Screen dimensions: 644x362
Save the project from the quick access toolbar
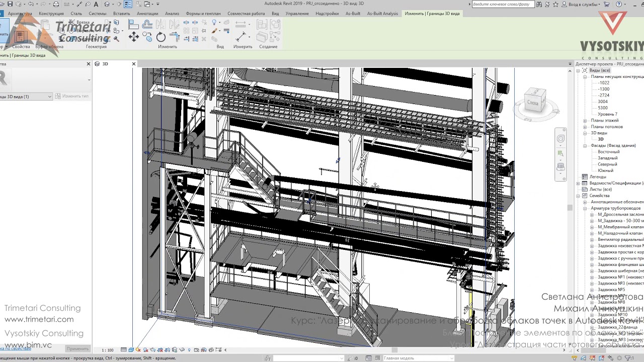[10, 4]
